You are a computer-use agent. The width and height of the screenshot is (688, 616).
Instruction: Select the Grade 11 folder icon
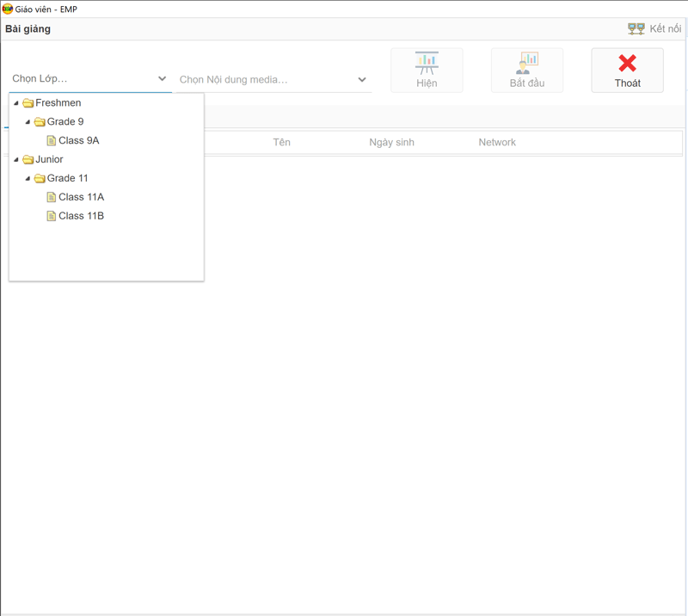click(x=40, y=179)
